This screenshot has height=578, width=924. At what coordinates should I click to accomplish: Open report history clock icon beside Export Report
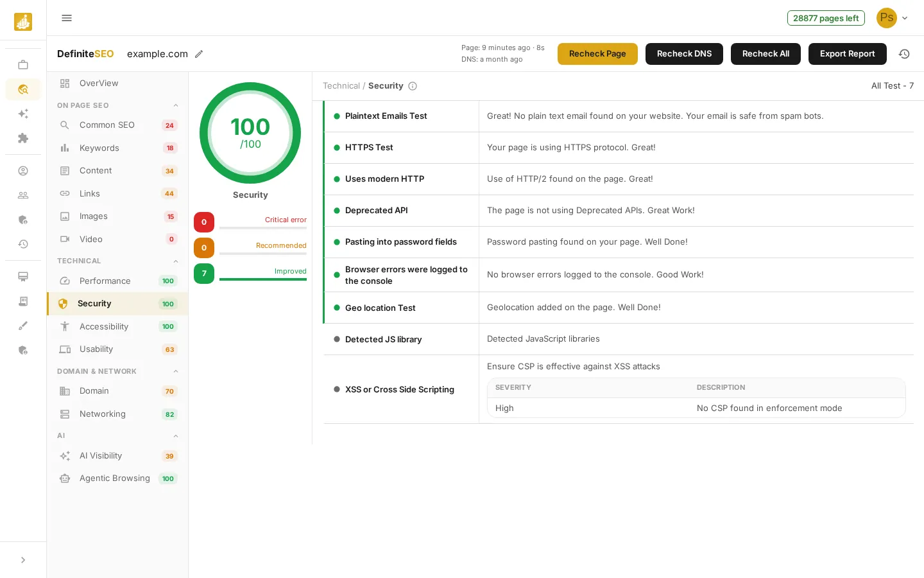(904, 54)
